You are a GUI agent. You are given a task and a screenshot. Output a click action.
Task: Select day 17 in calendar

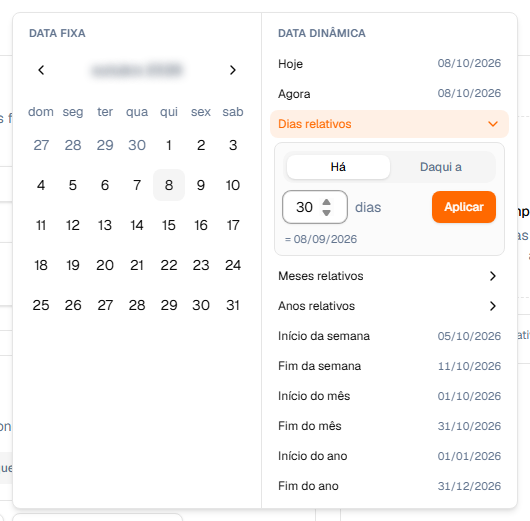(233, 225)
